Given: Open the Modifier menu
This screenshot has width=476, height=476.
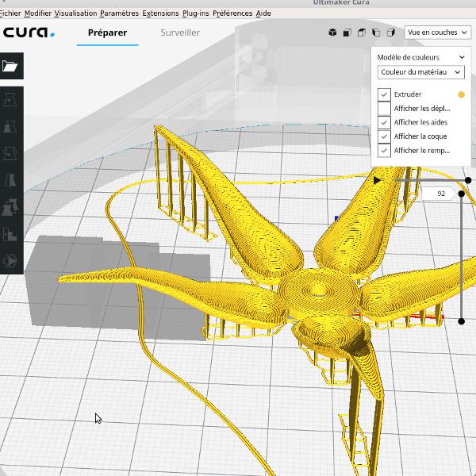Looking at the screenshot, I should 38,13.
